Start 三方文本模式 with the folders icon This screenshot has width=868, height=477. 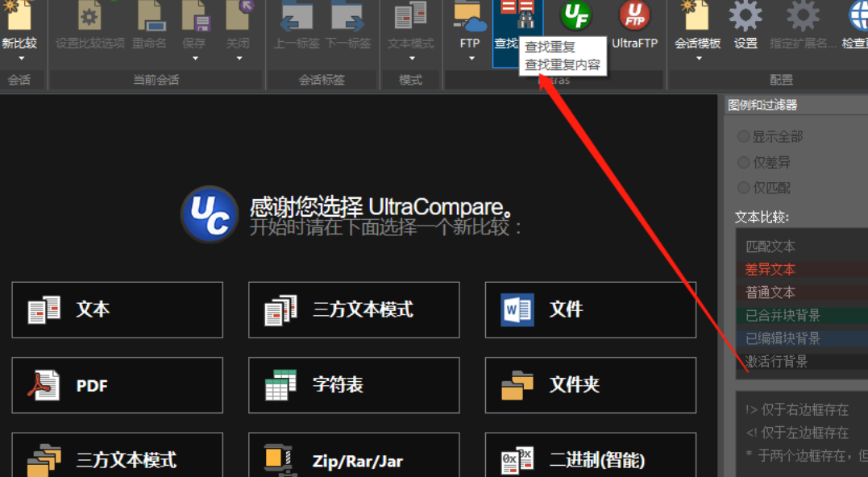click(118, 455)
